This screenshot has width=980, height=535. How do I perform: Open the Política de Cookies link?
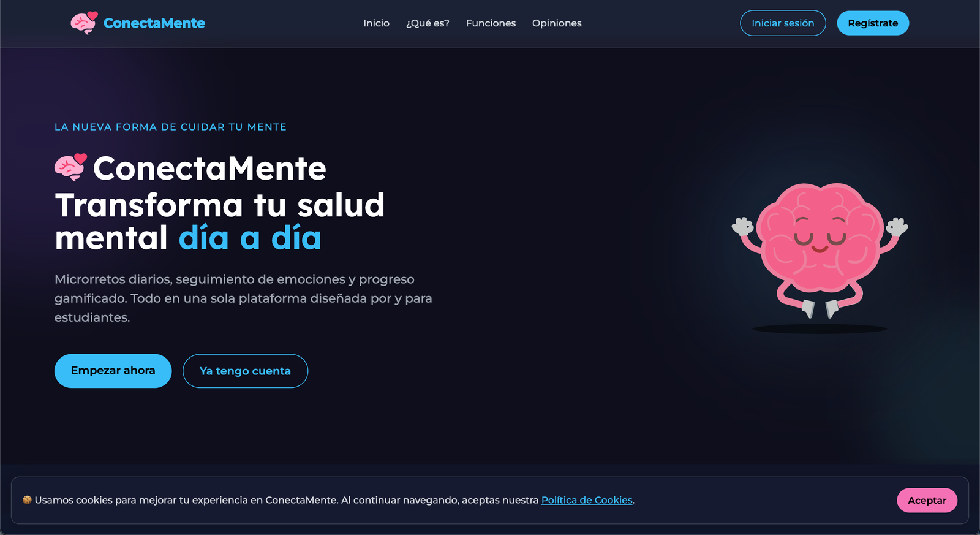587,500
